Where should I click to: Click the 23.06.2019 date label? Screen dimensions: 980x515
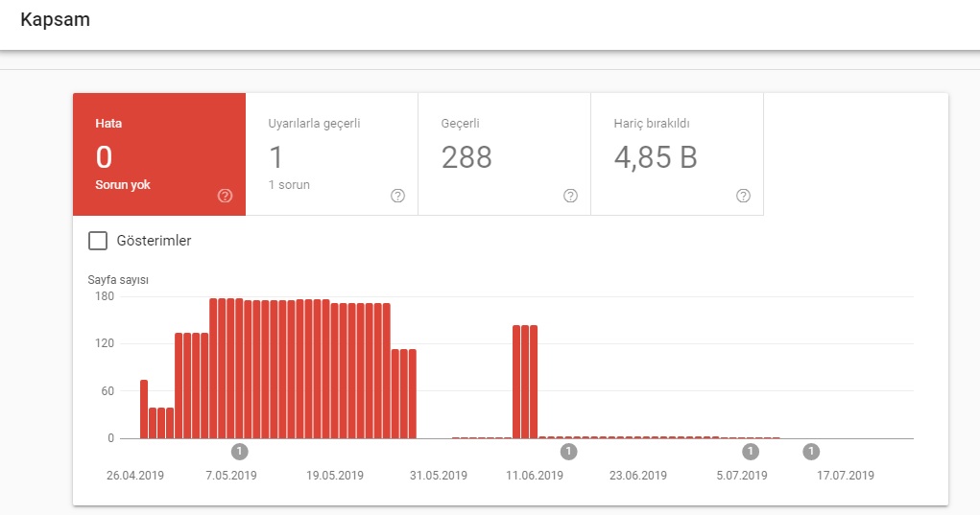[638, 476]
